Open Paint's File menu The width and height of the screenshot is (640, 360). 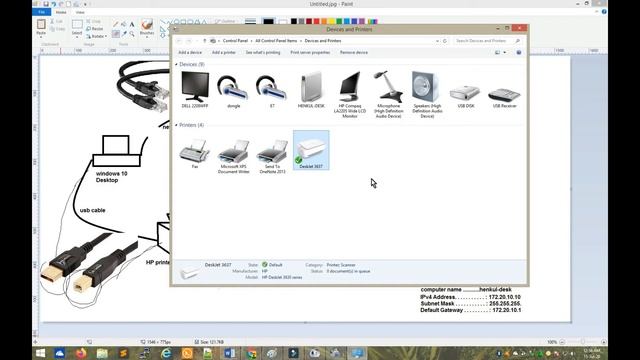point(42,12)
